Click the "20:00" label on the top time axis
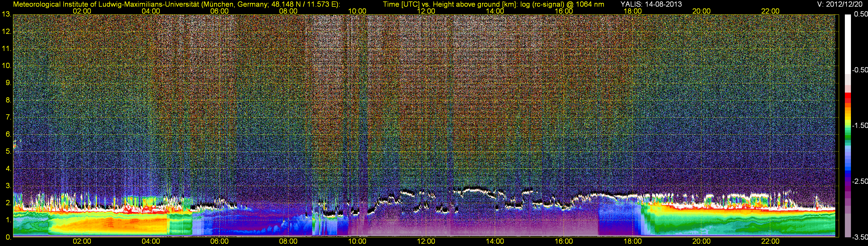Image resolution: width=868 pixels, height=246 pixels. (x=702, y=11)
